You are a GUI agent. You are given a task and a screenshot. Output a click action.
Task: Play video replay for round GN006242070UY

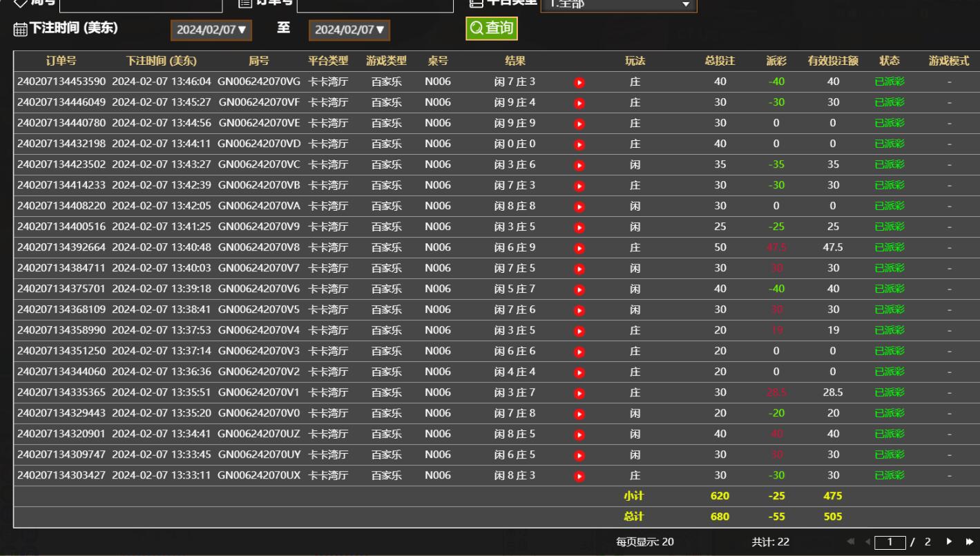(x=579, y=455)
